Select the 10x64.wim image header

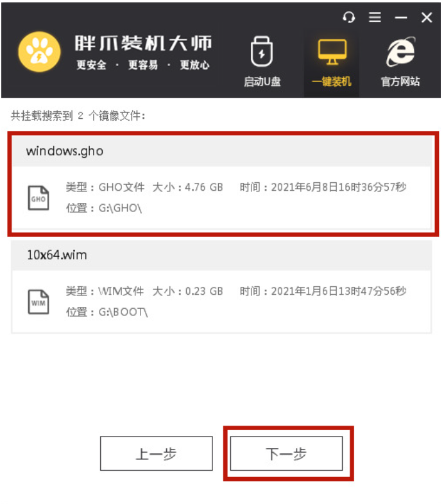coord(221,256)
